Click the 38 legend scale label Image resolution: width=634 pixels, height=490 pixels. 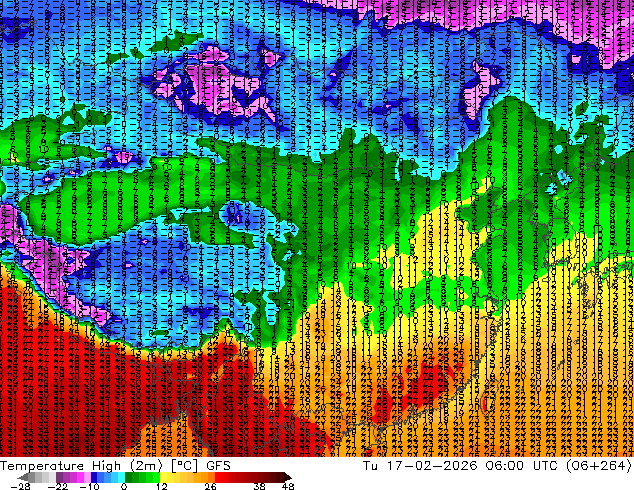260,486
